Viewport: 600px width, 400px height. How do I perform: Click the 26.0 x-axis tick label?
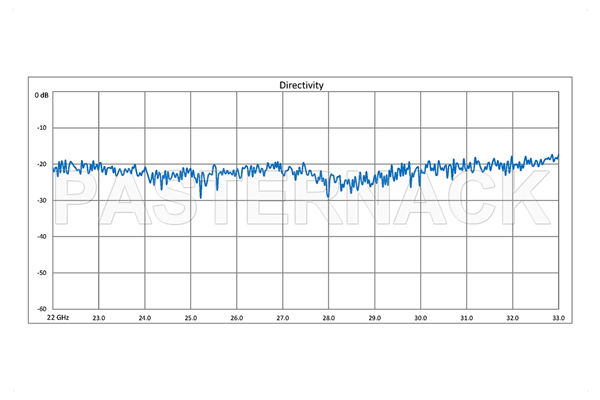pos(236,318)
